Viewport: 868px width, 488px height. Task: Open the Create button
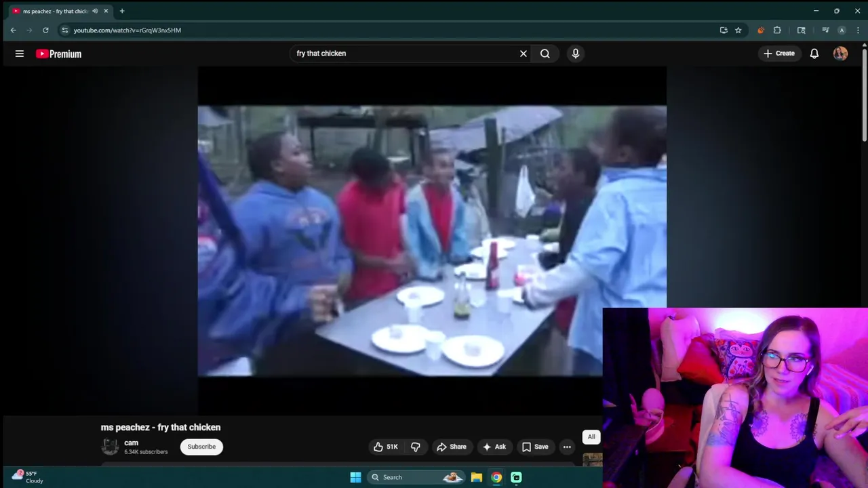pos(778,54)
